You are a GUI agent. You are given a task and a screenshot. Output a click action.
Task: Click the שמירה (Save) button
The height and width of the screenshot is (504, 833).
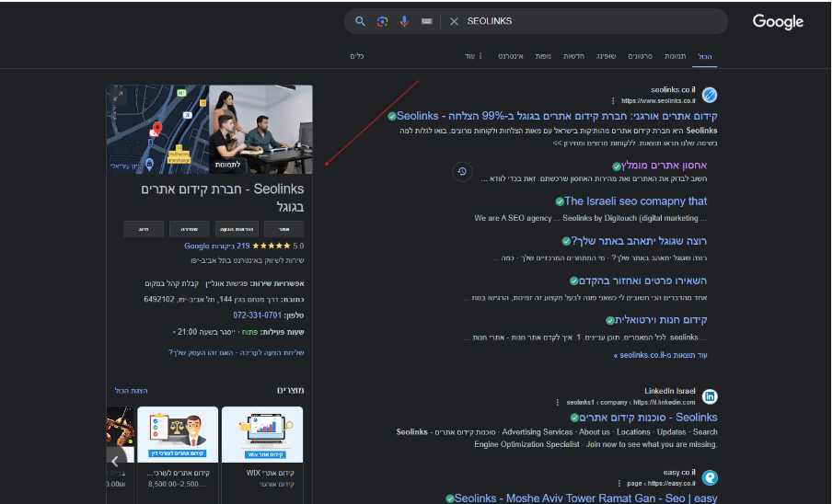189,229
